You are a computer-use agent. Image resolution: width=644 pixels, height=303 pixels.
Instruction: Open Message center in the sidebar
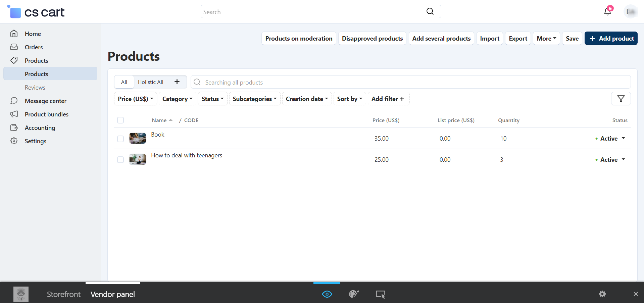tap(46, 101)
